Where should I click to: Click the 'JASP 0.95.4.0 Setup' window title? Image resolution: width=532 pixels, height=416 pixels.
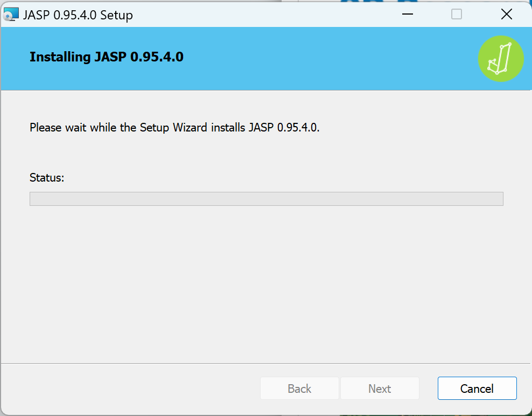tap(78, 15)
